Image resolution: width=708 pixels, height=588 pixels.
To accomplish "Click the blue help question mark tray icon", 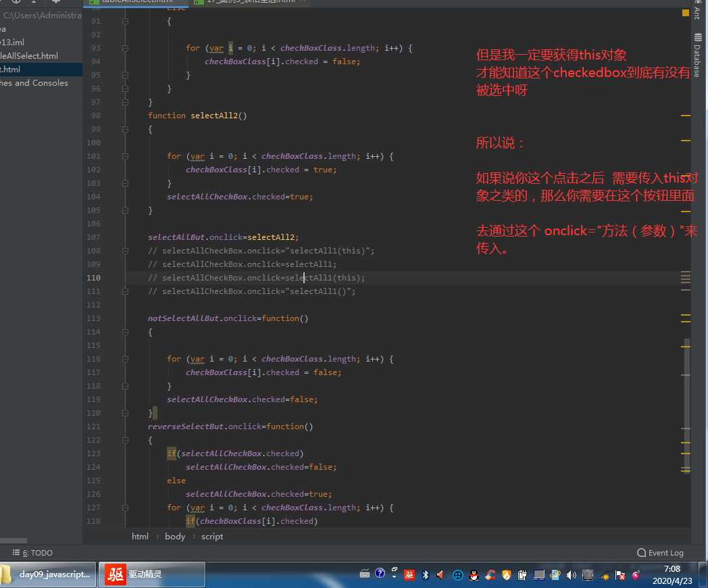I will tap(380, 574).
